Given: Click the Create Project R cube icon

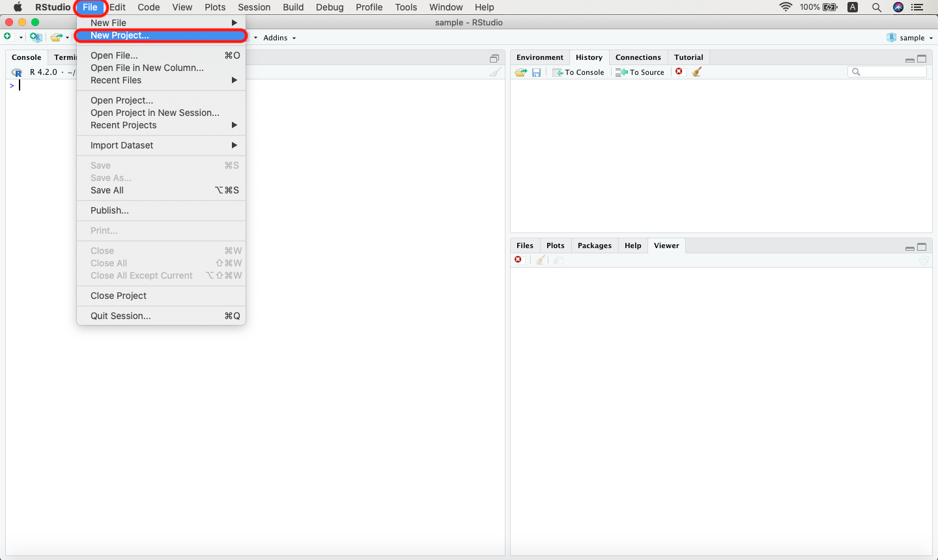Looking at the screenshot, I should 36,37.
